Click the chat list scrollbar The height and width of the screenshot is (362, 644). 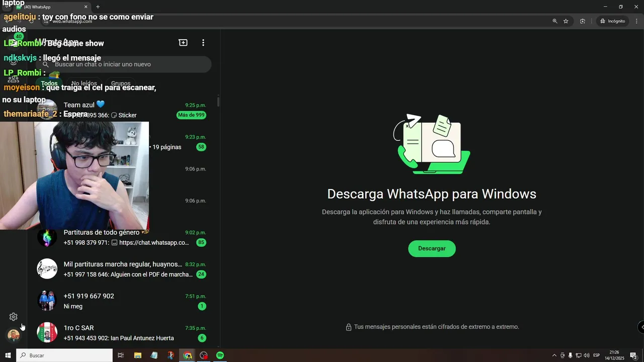pos(218,102)
